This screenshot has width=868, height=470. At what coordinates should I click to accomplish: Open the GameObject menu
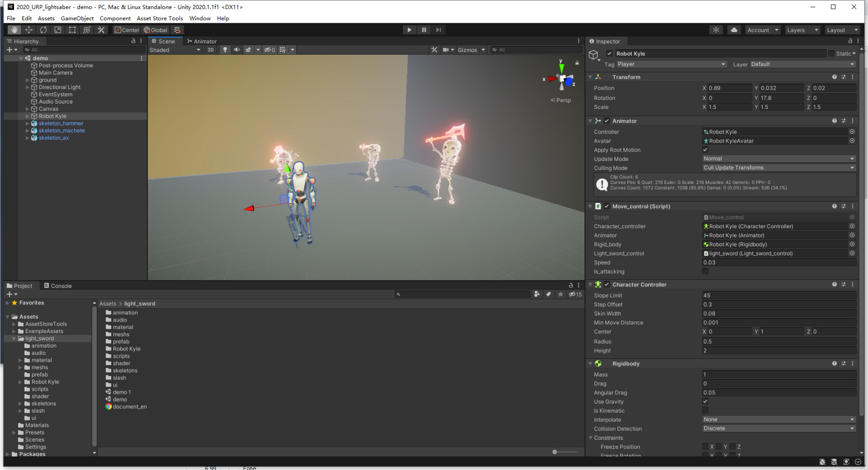[x=77, y=18]
